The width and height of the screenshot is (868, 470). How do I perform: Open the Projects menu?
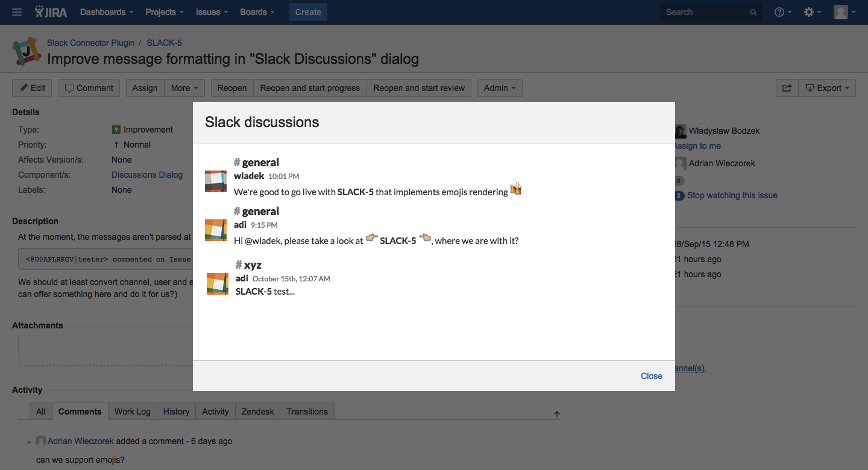click(165, 12)
